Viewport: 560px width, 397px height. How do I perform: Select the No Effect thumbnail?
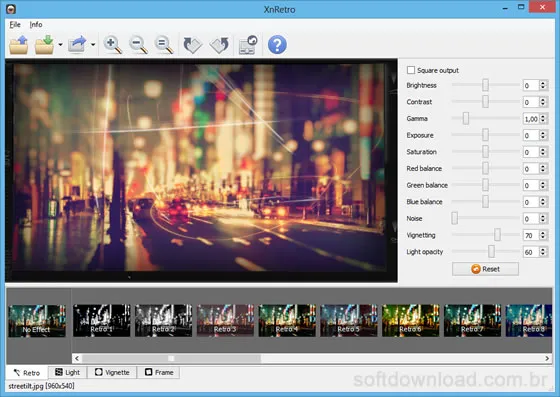[x=37, y=321]
